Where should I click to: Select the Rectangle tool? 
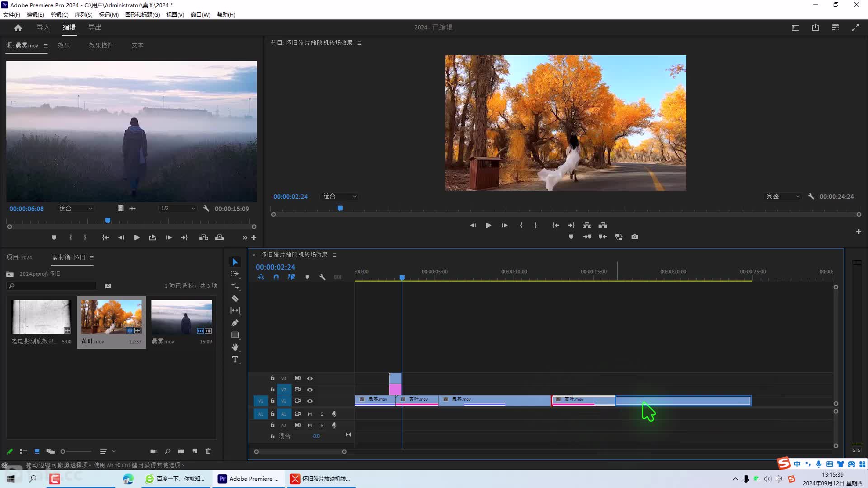(235, 335)
